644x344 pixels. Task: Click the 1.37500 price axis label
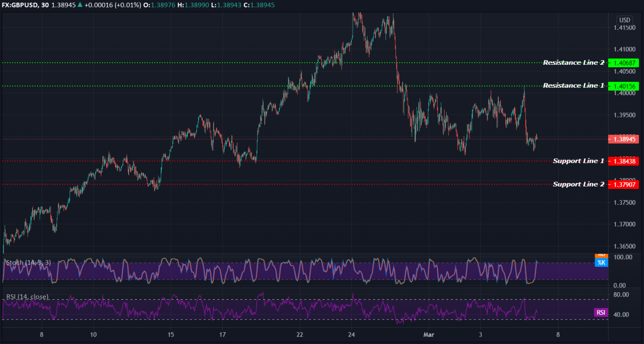coord(624,202)
